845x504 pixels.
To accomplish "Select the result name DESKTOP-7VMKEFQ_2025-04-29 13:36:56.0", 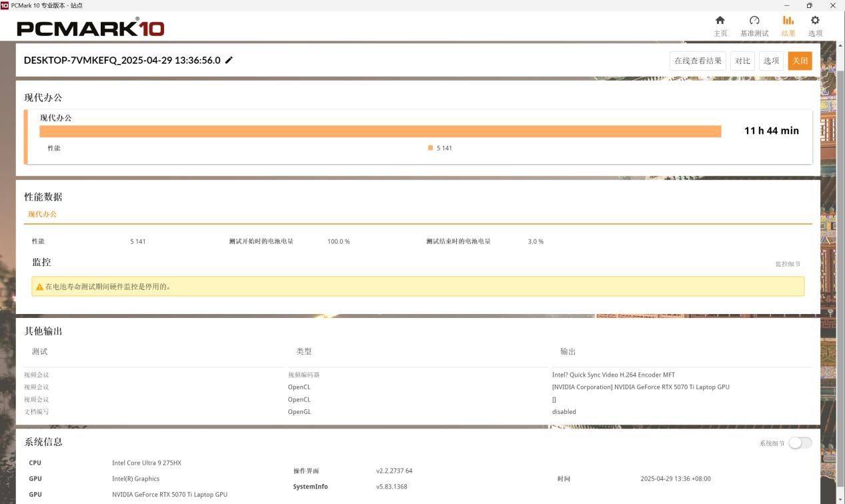I will [122, 60].
